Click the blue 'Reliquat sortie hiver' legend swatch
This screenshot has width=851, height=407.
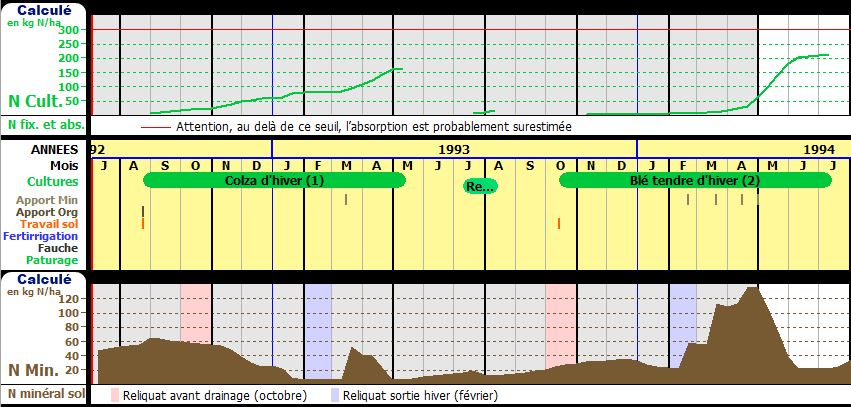pyautogui.click(x=335, y=395)
